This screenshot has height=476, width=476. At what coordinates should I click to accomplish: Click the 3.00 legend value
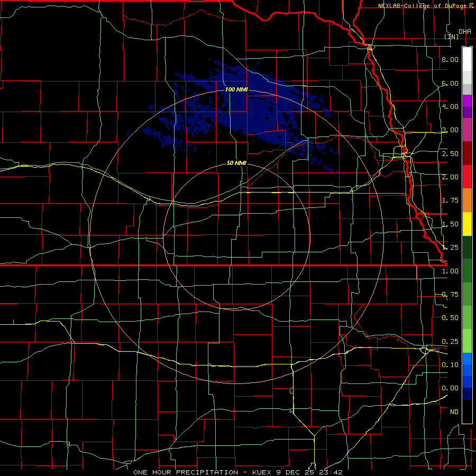tap(450, 130)
